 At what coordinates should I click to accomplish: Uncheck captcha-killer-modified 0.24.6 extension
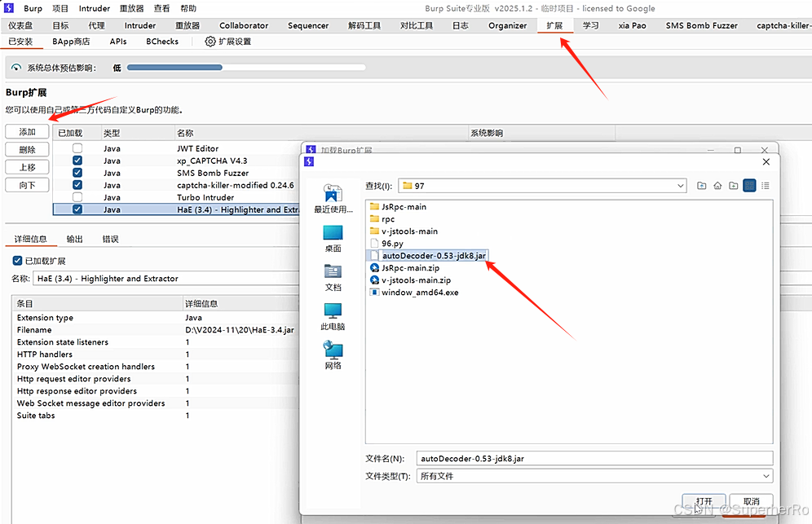(x=77, y=185)
